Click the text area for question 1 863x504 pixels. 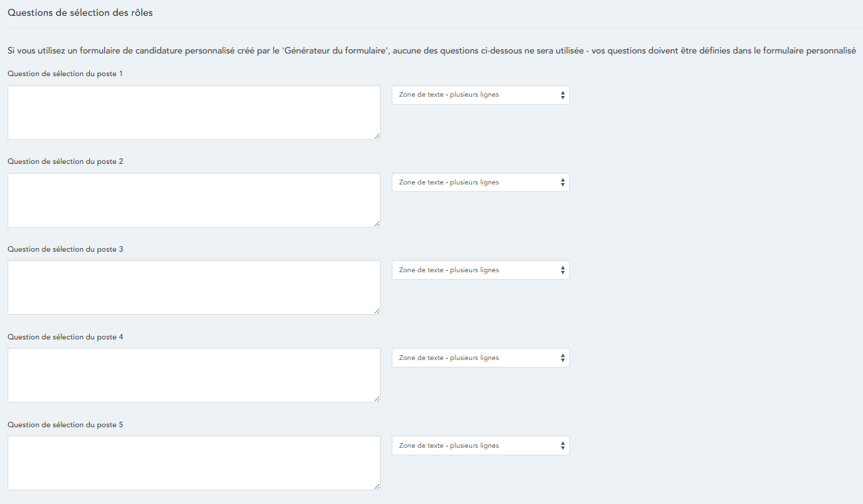193,112
